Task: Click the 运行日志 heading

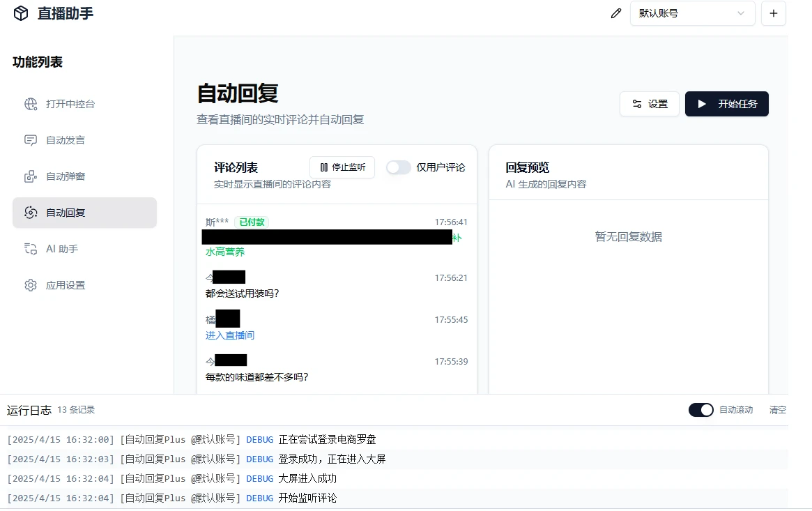Action: point(29,411)
